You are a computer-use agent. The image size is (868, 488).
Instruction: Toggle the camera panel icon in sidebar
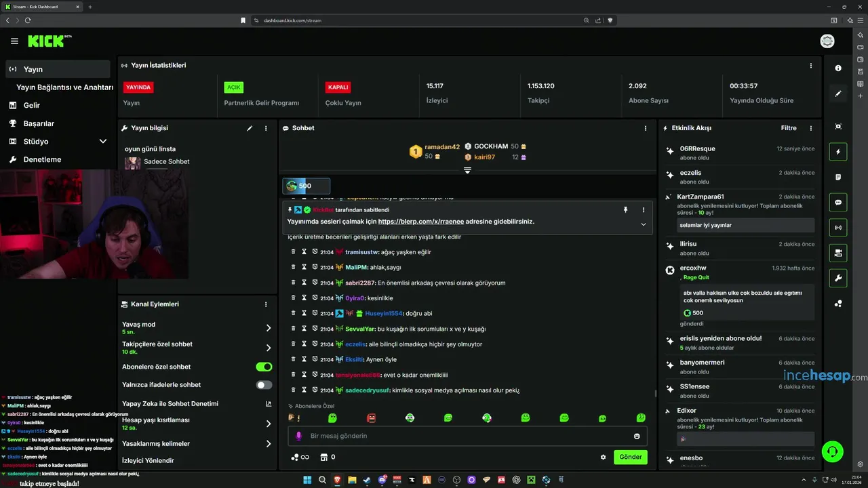(838, 253)
